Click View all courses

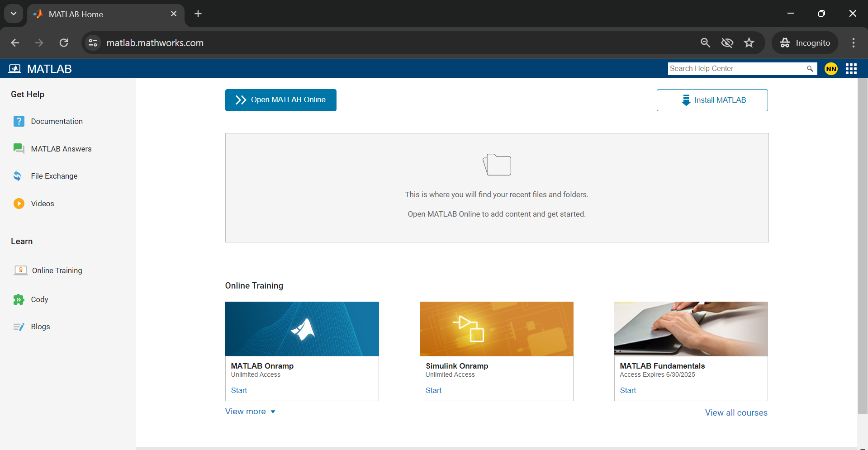pyautogui.click(x=735, y=412)
